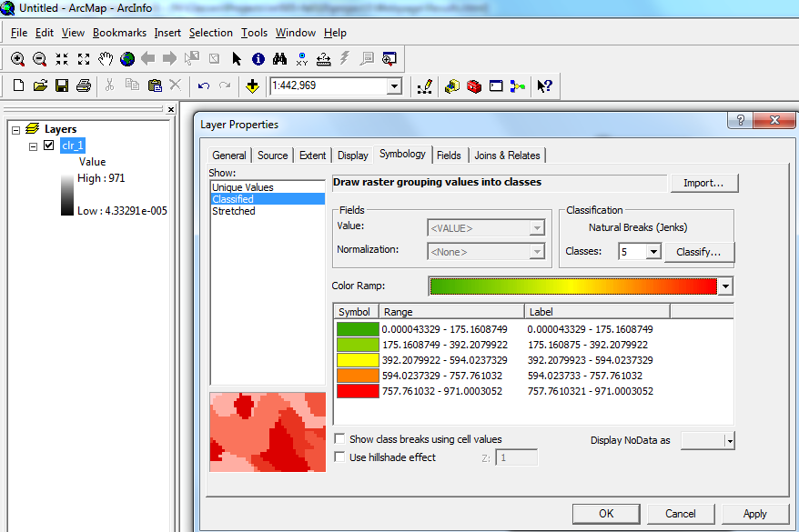Click the Classify button
Image resolution: width=799 pixels, height=532 pixels.
(698, 252)
